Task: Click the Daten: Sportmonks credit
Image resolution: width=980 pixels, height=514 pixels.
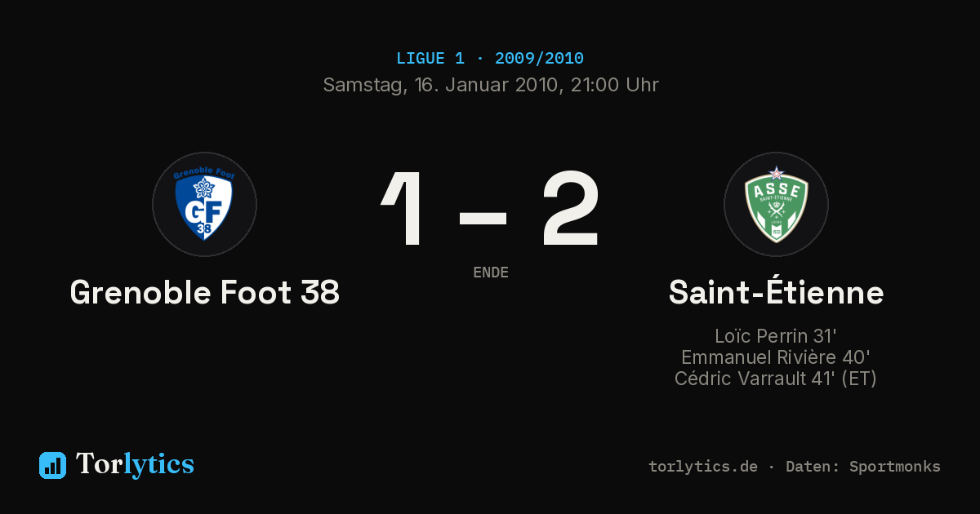Action: coord(863,467)
